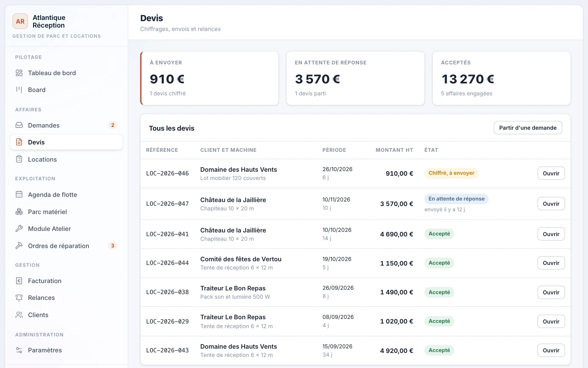The width and height of the screenshot is (588, 368).
Task: Open quote LOC-2026-047 with Ouvrir
Action: (x=551, y=204)
